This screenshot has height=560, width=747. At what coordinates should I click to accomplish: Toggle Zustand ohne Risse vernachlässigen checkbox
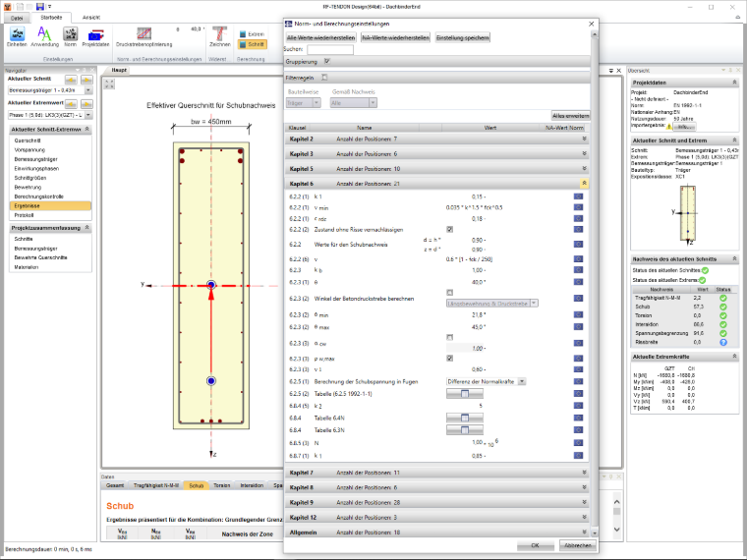click(x=450, y=229)
